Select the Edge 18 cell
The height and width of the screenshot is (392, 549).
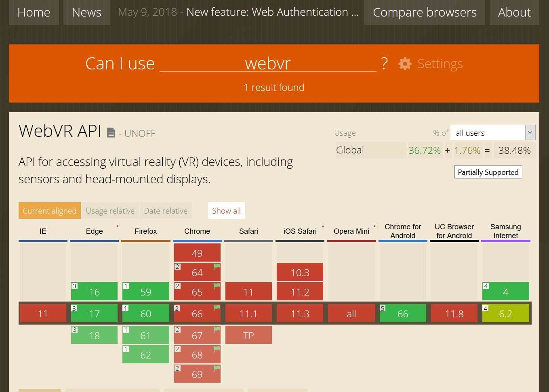click(94, 335)
